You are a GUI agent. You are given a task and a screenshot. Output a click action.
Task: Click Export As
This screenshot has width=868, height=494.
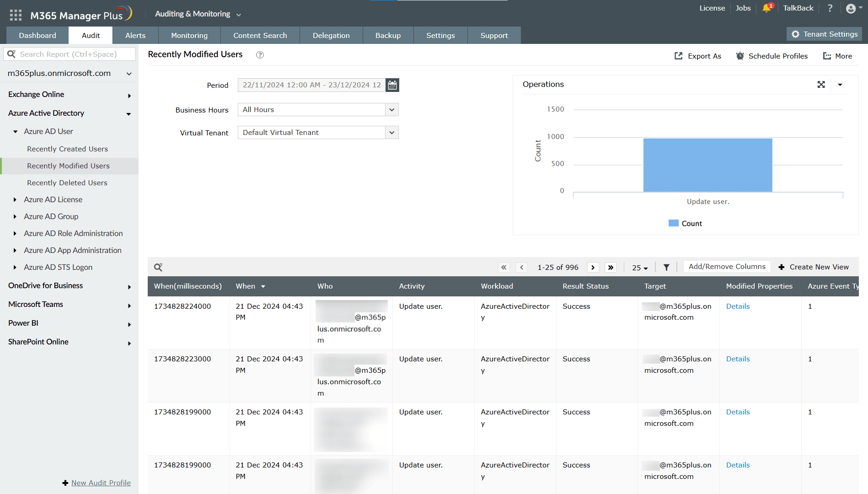[x=697, y=56]
